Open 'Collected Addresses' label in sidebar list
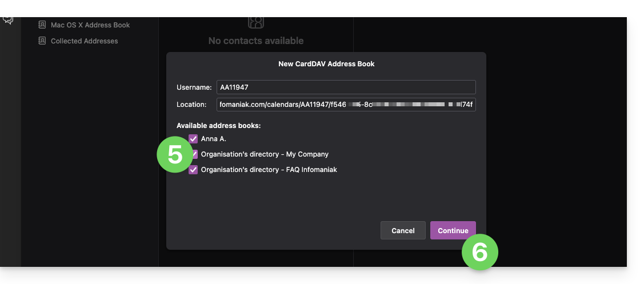644x284 pixels. tap(84, 41)
